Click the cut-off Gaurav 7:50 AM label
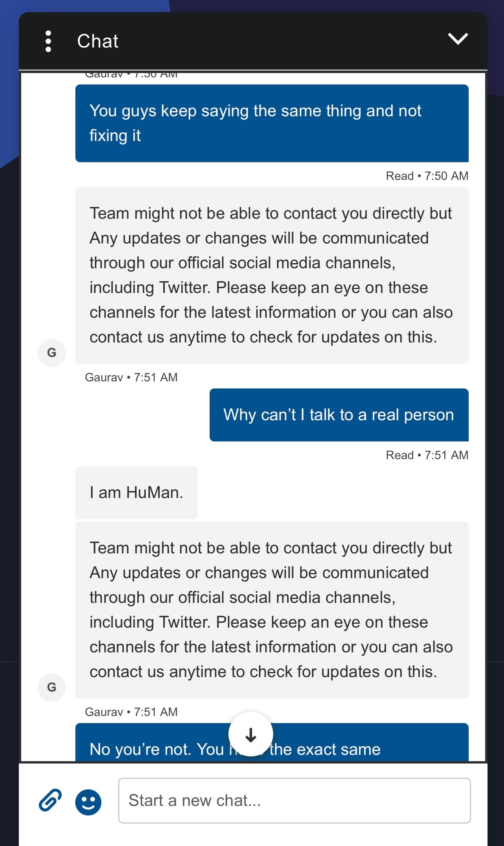 [131, 75]
